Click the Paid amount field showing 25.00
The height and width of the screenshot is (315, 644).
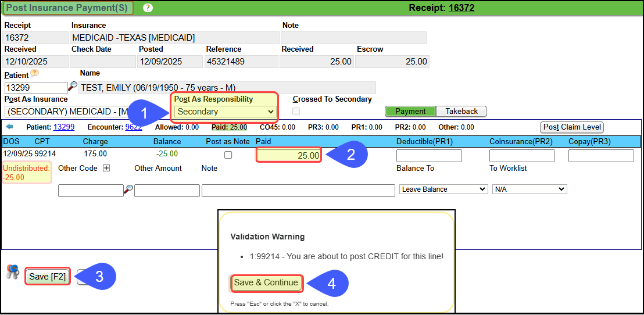click(288, 155)
